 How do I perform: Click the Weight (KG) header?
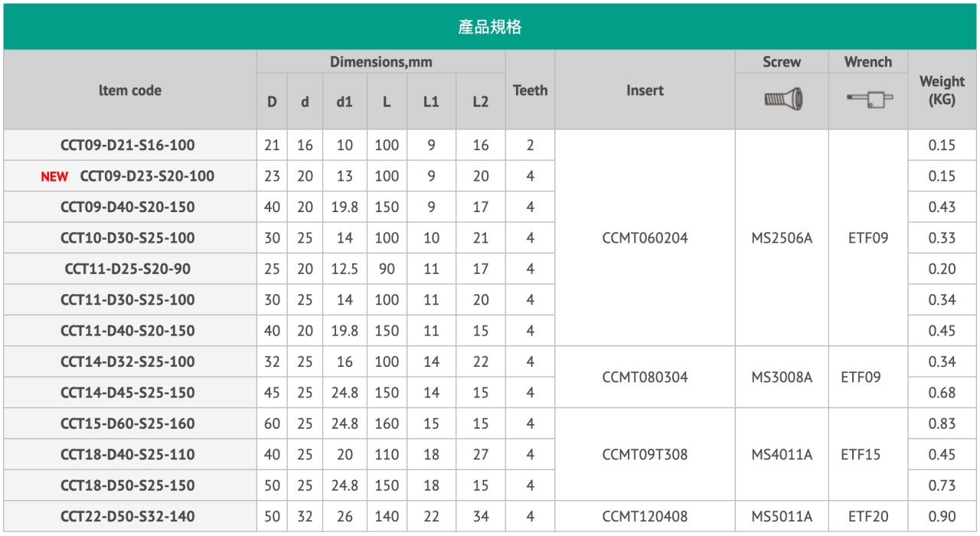coord(942,90)
